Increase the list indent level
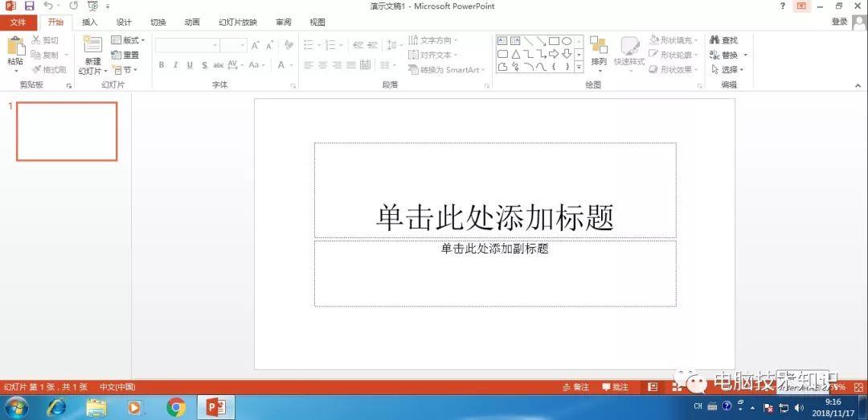Image resolution: width=868 pixels, height=420 pixels. (x=373, y=45)
